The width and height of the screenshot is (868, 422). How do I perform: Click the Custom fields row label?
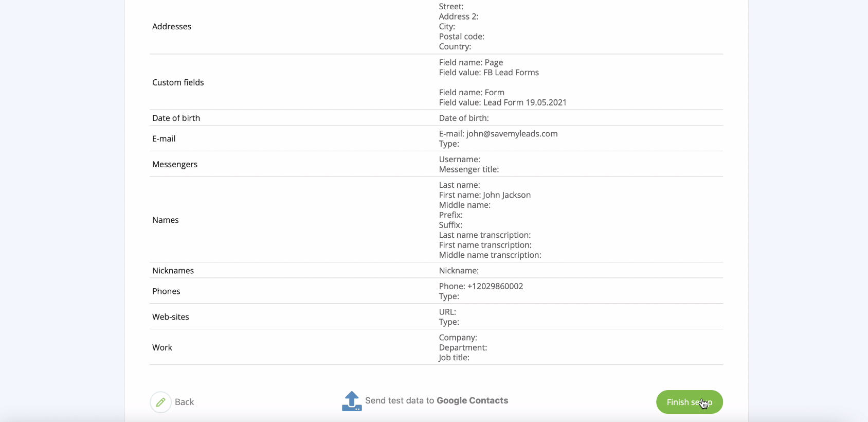[x=178, y=82]
